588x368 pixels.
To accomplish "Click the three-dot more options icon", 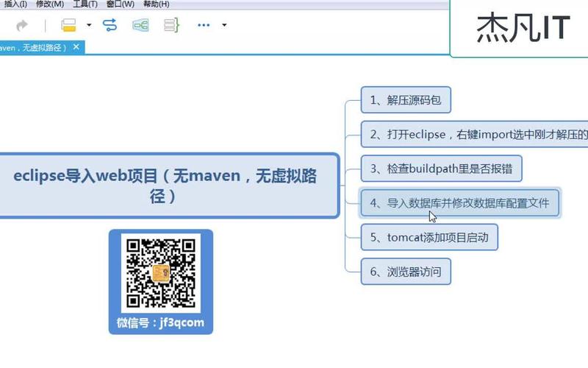I will pos(204,25).
